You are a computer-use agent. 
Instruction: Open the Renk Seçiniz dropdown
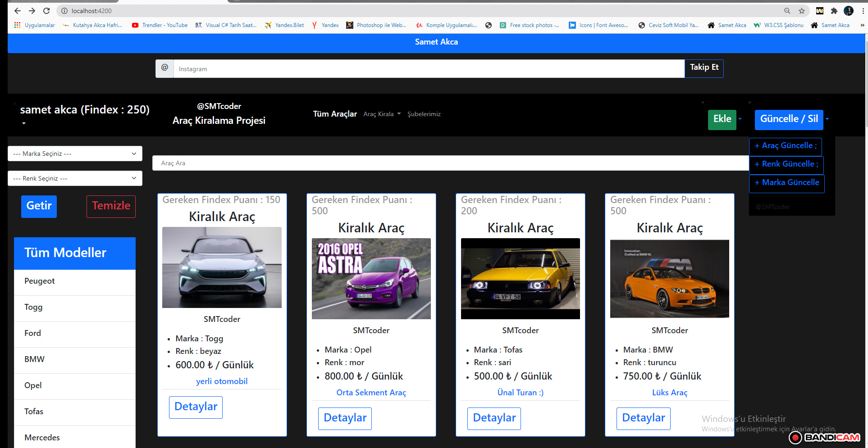pos(74,178)
